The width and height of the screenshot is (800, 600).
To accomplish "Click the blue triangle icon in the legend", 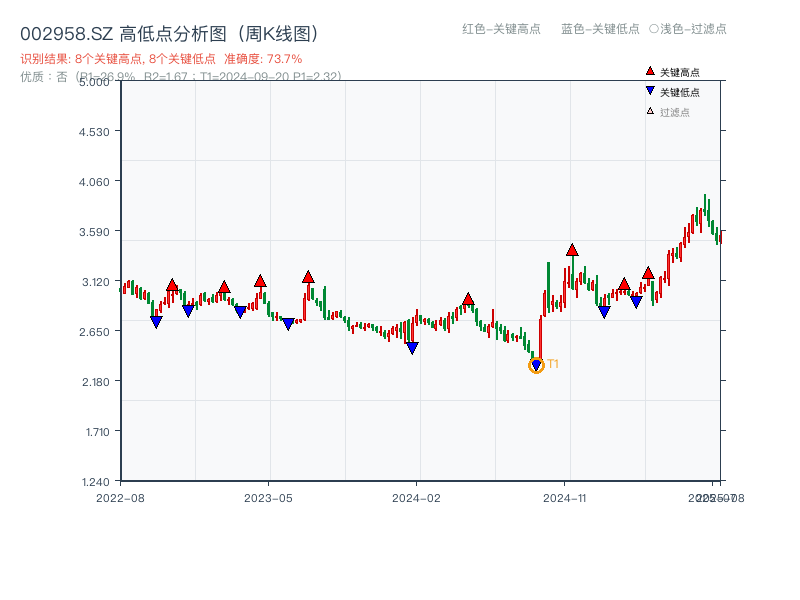I will point(650,92).
